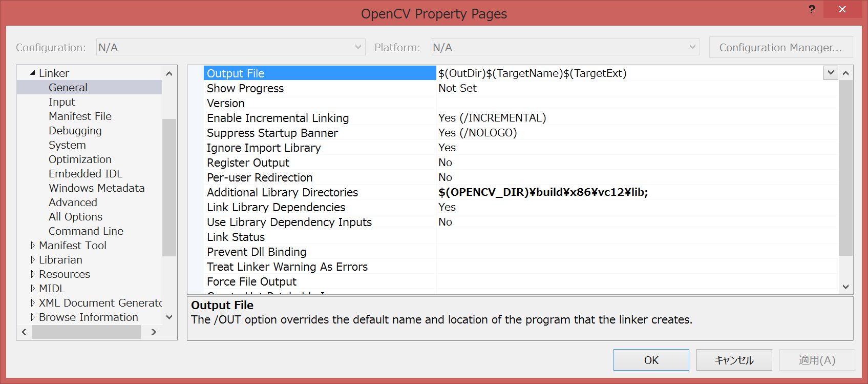Click tree vertical scrollbar thumb
Screen dimensions: 868x384
point(170,187)
